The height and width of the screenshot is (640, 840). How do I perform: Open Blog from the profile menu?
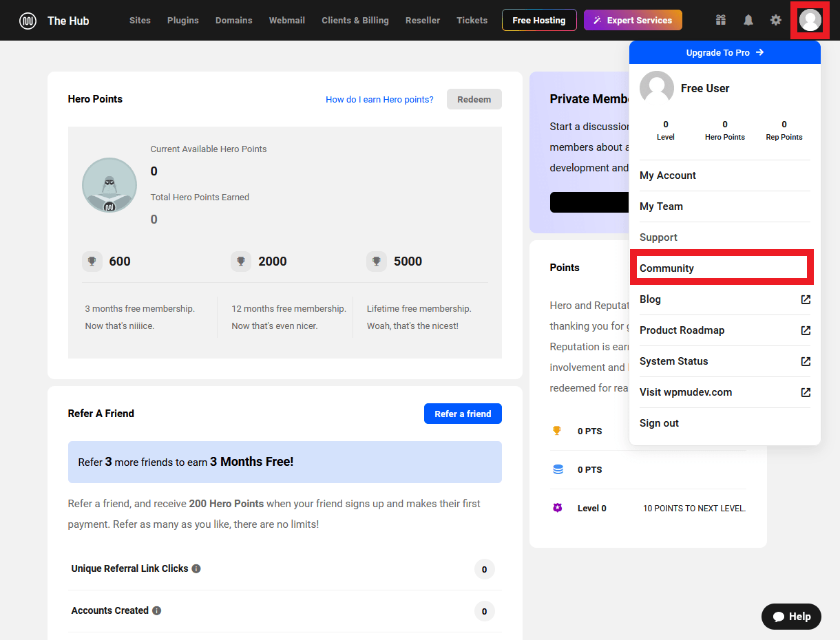point(725,299)
